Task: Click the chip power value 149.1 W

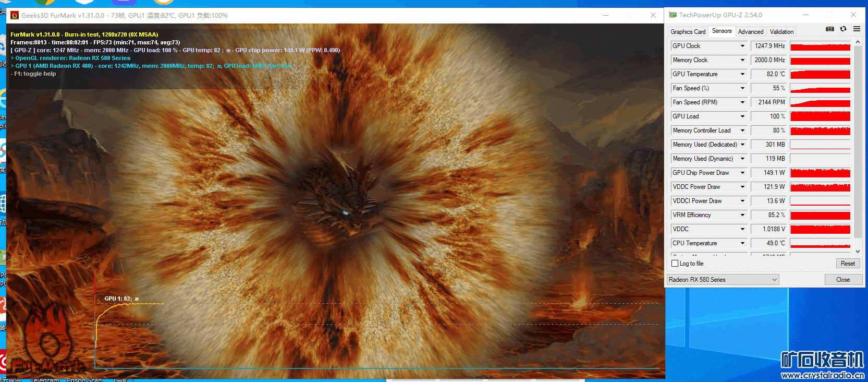Action: [769, 173]
